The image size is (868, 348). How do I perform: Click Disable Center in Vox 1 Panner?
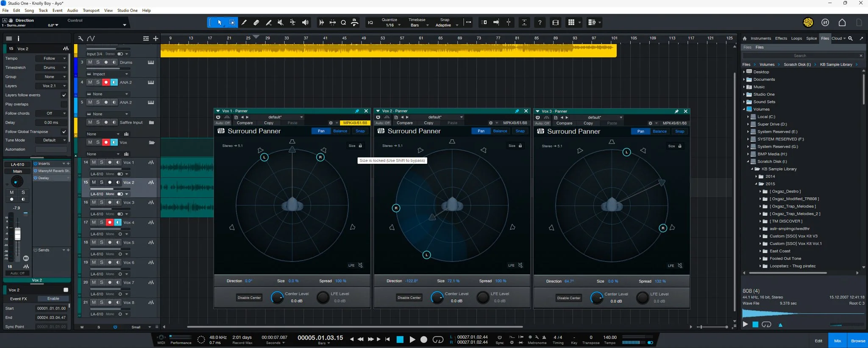click(x=249, y=298)
